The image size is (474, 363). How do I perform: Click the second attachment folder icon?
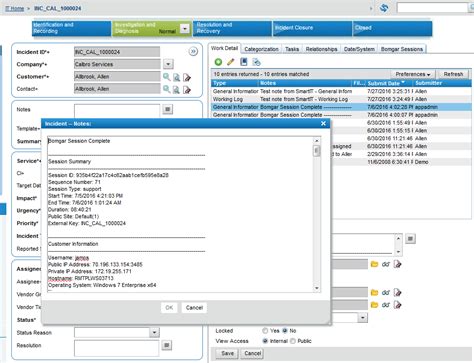[374, 293]
